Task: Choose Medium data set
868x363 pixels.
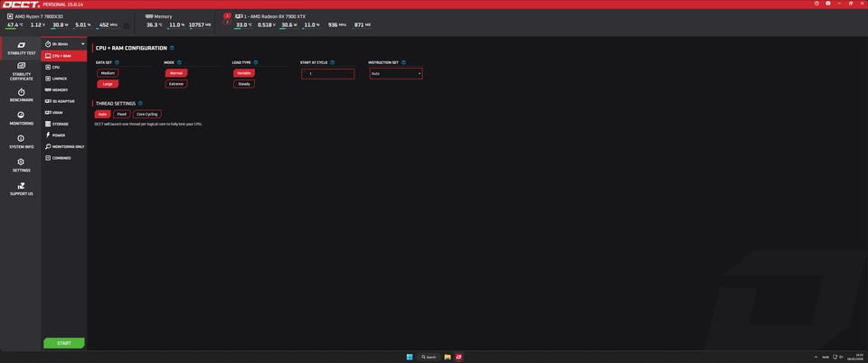Action: (108, 73)
